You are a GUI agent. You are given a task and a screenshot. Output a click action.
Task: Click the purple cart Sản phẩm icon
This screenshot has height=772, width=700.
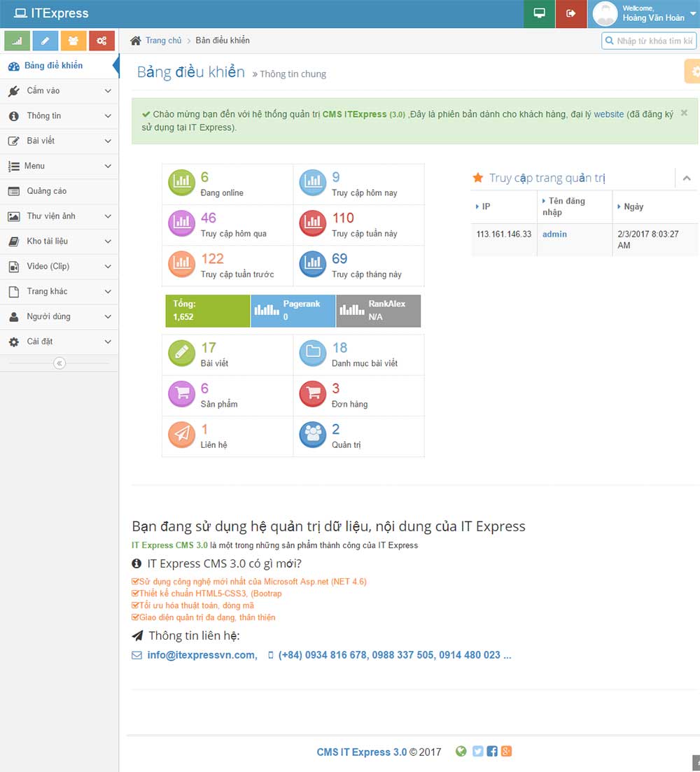point(181,394)
